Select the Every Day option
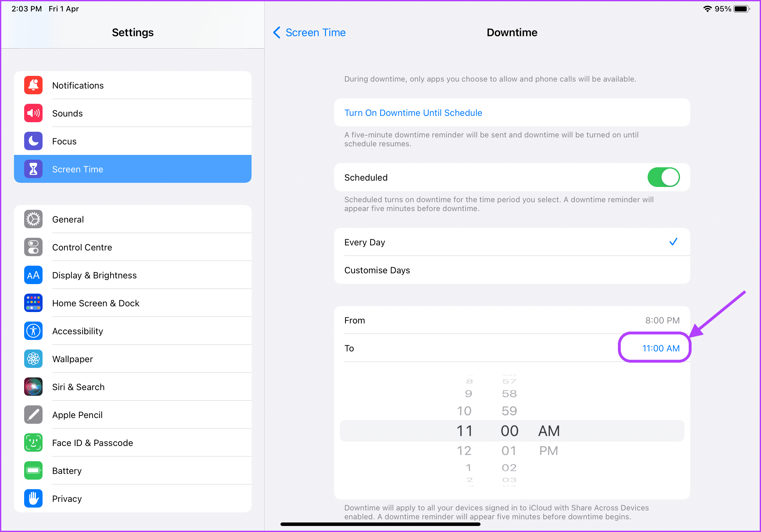The height and width of the screenshot is (532, 761). point(512,242)
